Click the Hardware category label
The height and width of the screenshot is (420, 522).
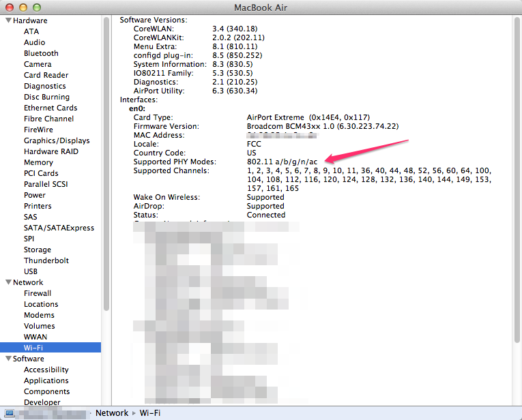pyautogui.click(x=30, y=20)
